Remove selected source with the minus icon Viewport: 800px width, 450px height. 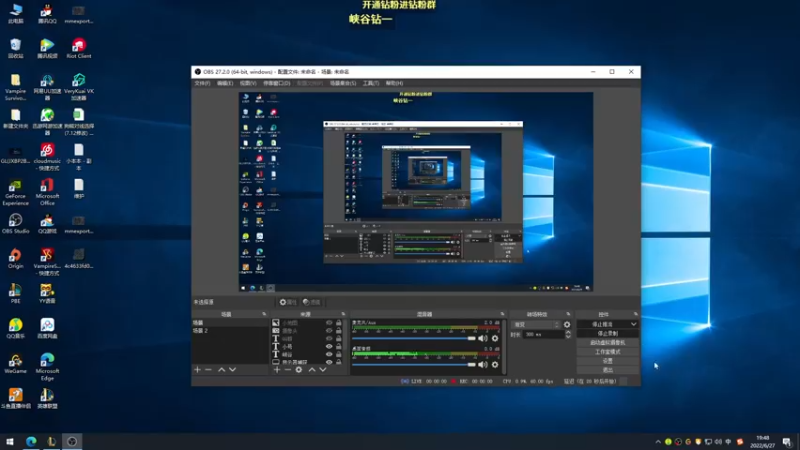click(287, 369)
